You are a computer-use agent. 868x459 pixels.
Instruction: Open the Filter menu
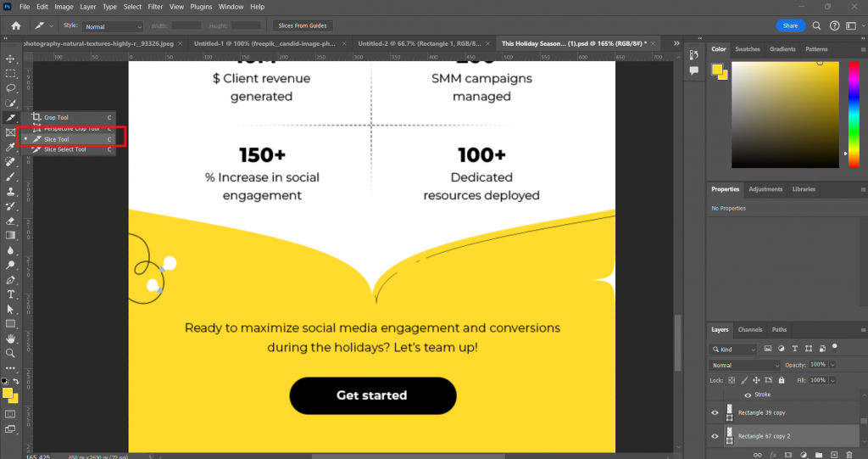pyautogui.click(x=155, y=7)
